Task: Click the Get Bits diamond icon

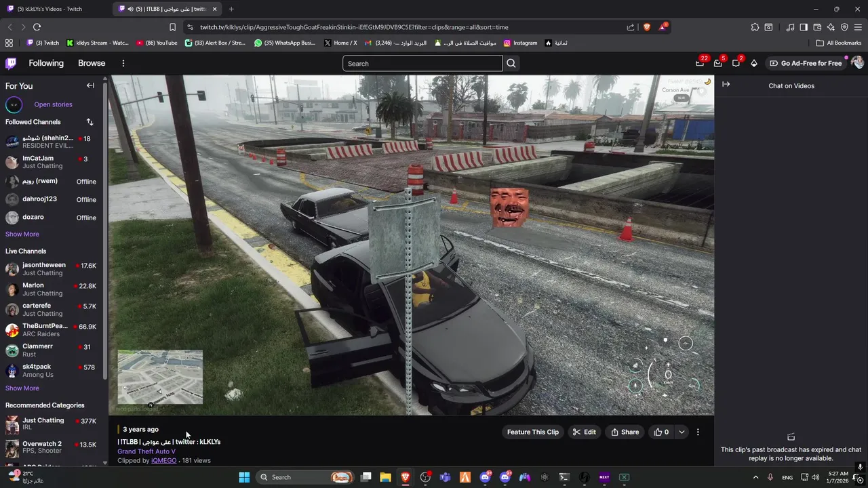Action: 753,63
